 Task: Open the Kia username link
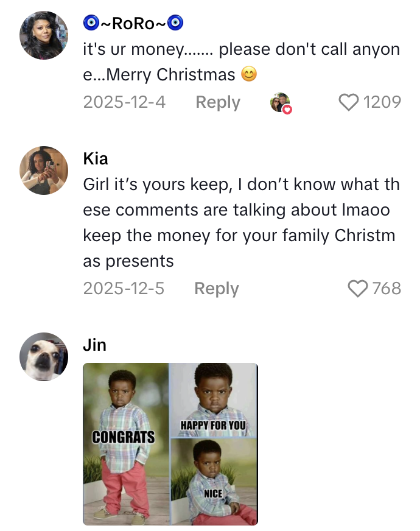click(x=96, y=159)
